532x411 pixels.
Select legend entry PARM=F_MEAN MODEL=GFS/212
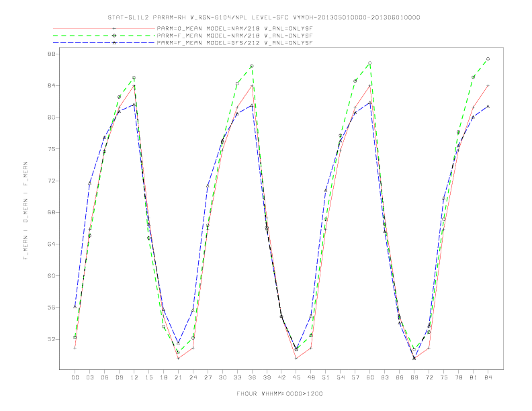(234, 43)
